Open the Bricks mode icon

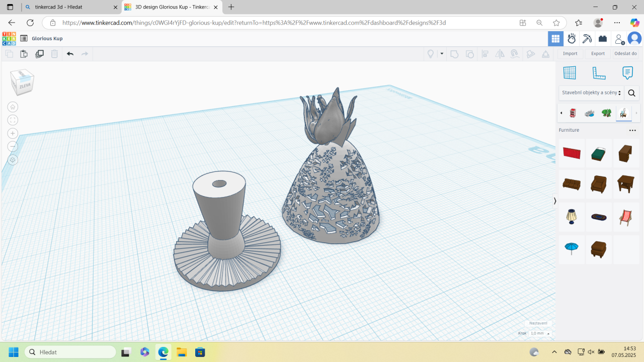[602, 38]
